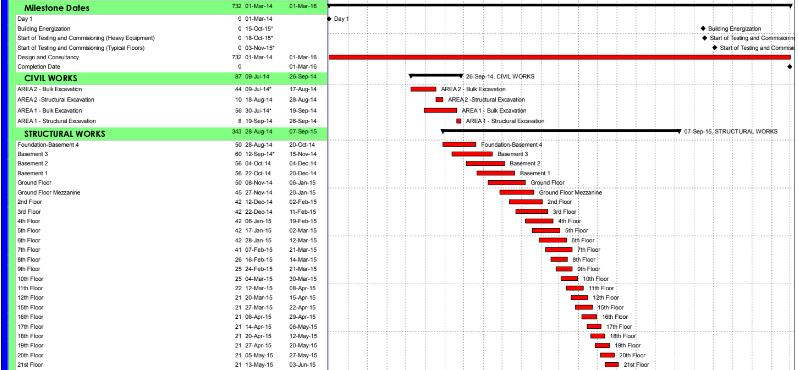Click the Foundation-Basement 4 activity name
798x370 pixels.
tap(48, 145)
